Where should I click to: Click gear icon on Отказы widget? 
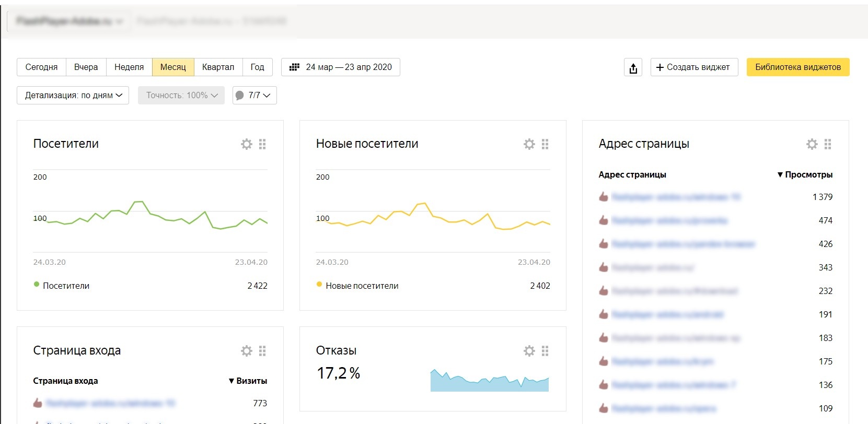(x=529, y=351)
